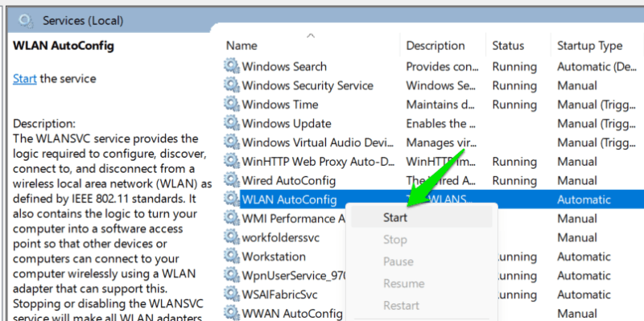Click the Windows Security Service gear icon
The width and height of the screenshot is (644, 321).
pos(232,85)
